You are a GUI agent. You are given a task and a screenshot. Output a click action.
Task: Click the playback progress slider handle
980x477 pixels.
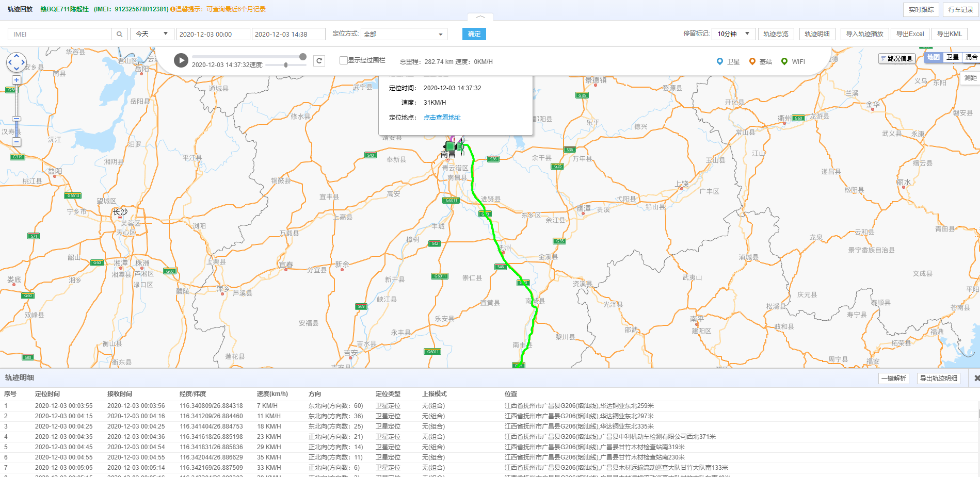point(303,57)
